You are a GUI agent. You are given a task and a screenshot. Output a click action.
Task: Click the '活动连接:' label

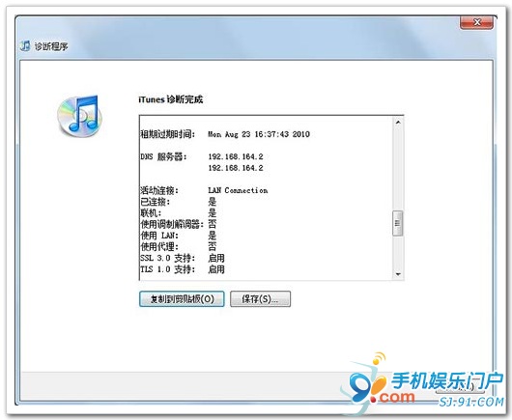(159, 190)
